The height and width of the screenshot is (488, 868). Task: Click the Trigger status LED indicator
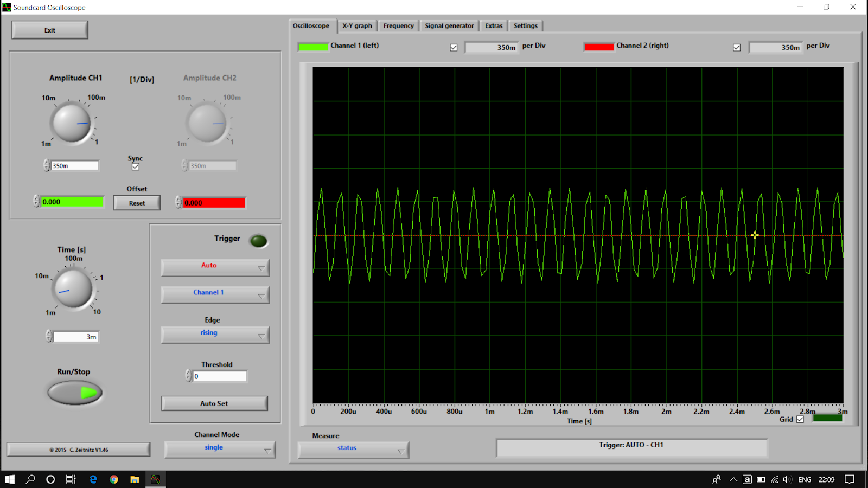click(x=258, y=240)
